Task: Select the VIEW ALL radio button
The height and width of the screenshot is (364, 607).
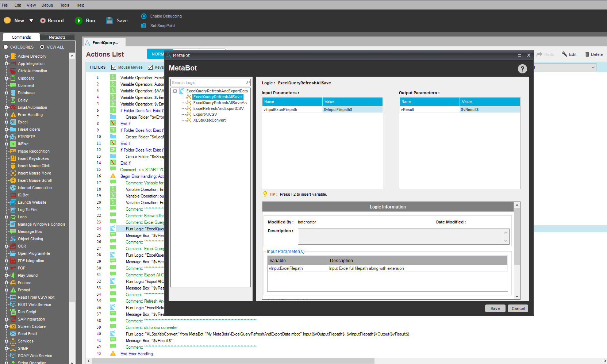Action: [x=42, y=47]
